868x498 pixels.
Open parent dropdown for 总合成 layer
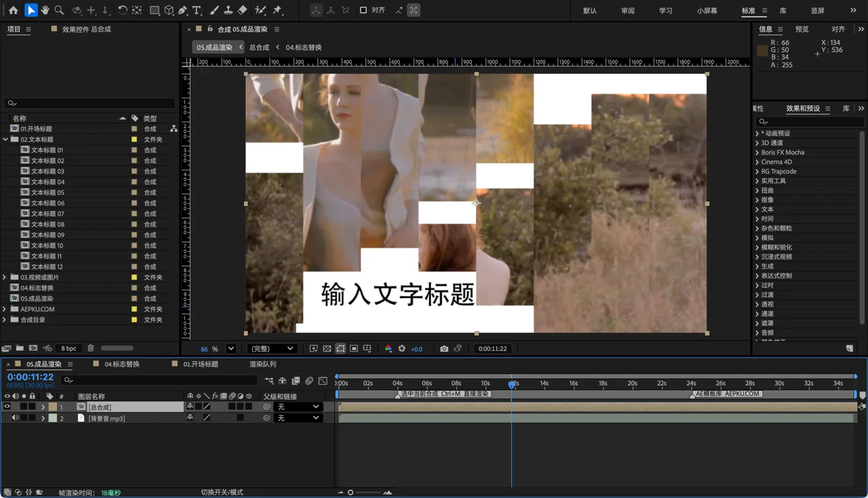click(x=298, y=407)
